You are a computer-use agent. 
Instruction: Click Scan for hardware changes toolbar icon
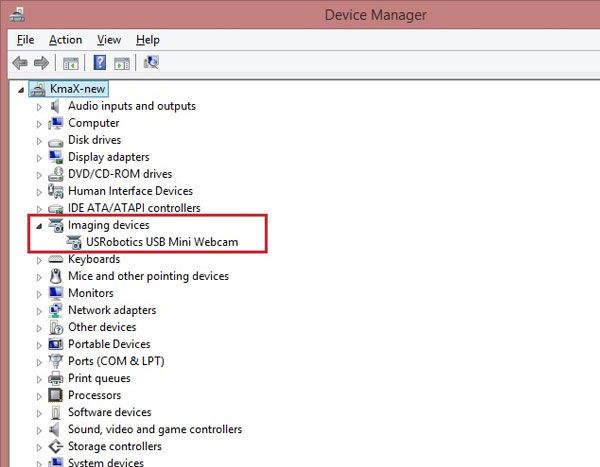tap(151, 62)
